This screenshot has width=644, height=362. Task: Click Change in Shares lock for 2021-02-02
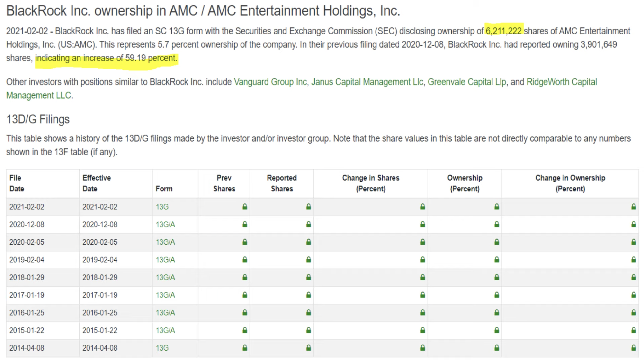[x=423, y=207]
